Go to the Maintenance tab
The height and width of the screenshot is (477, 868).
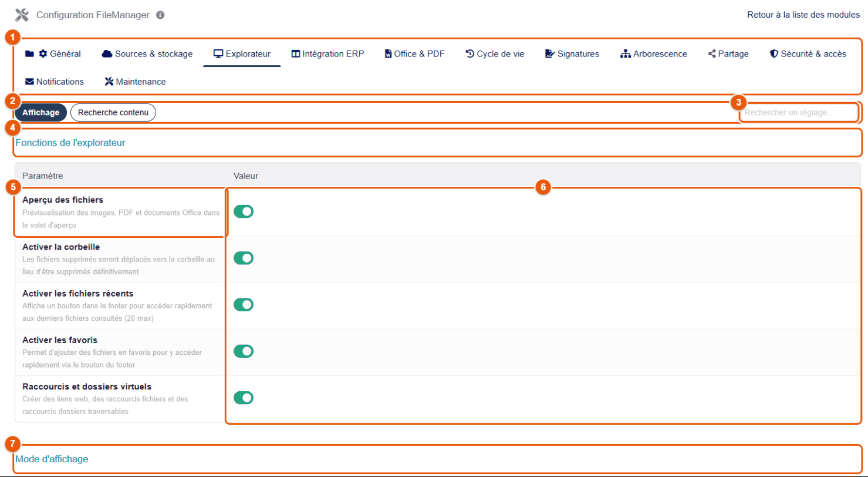click(x=135, y=82)
